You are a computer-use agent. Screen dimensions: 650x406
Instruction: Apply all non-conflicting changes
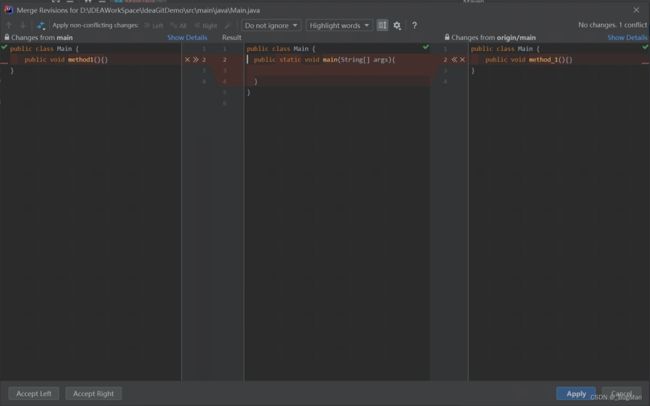click(178, 26)
